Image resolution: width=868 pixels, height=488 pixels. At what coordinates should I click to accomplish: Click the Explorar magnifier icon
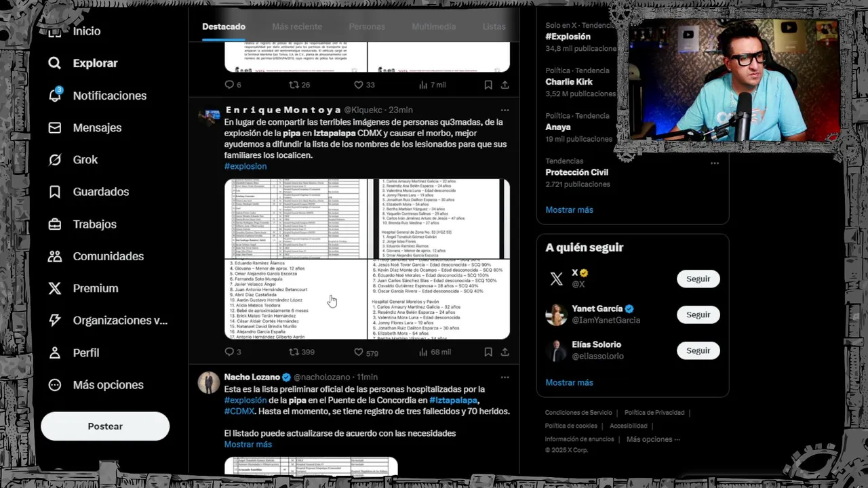click(x=55, y=63)
